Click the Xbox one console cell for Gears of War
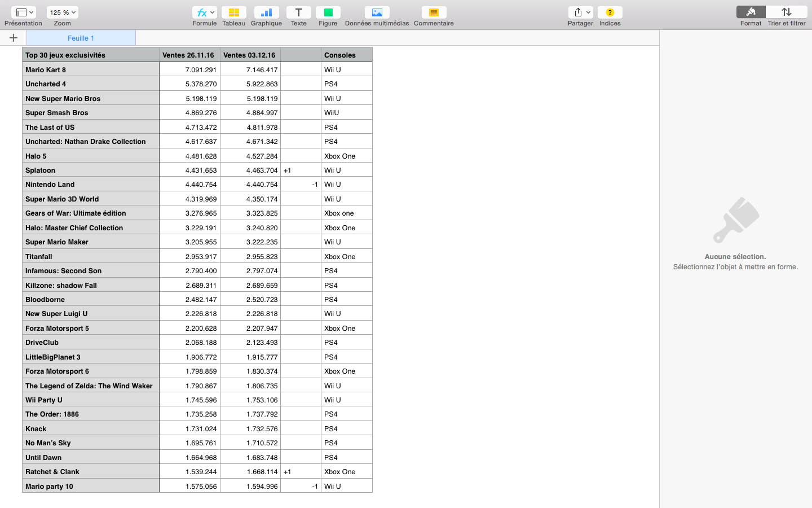This screenshot has height=508, width=812. click(x=347, y=213)
